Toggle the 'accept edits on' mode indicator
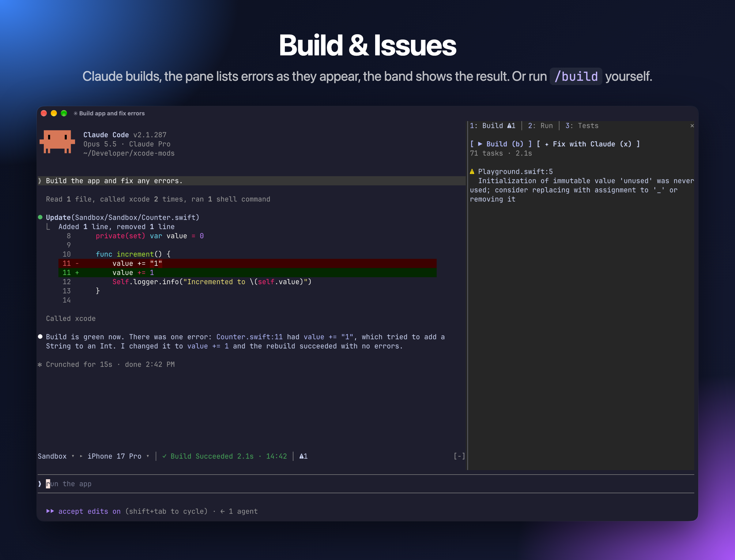Viewport: 735px width, 560px height. coord(89,511)
